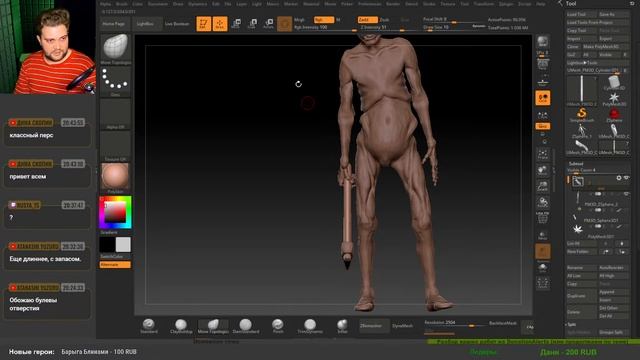Image resolution: width=640 pixels, height=360 pixels.
Task: Toggle eye visibility on top subtool
Action: [626, 178]
